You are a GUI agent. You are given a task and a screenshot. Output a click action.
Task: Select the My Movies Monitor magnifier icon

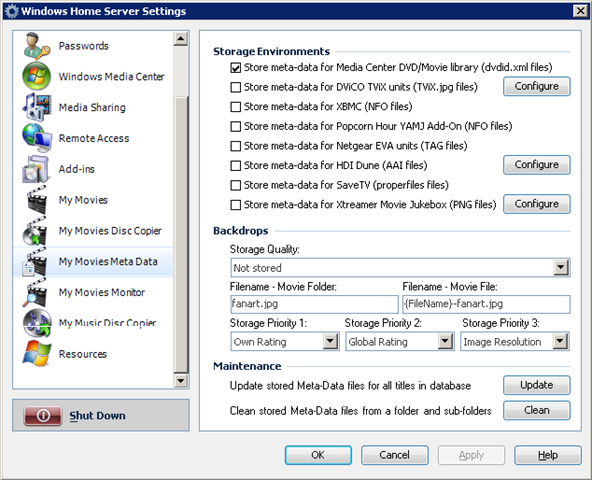35,292
